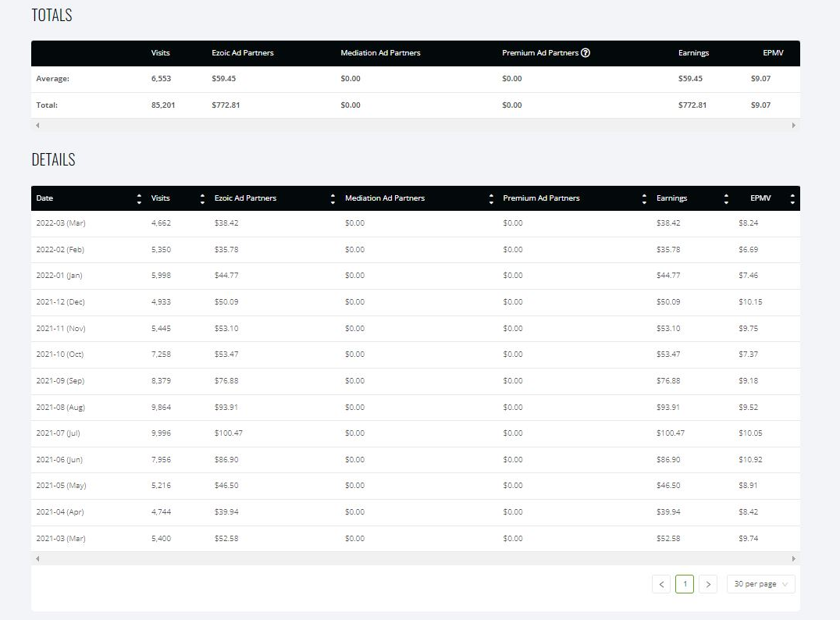
Task: Click the 2022-03 (Mar) date cell
Action: click(61, 223)
